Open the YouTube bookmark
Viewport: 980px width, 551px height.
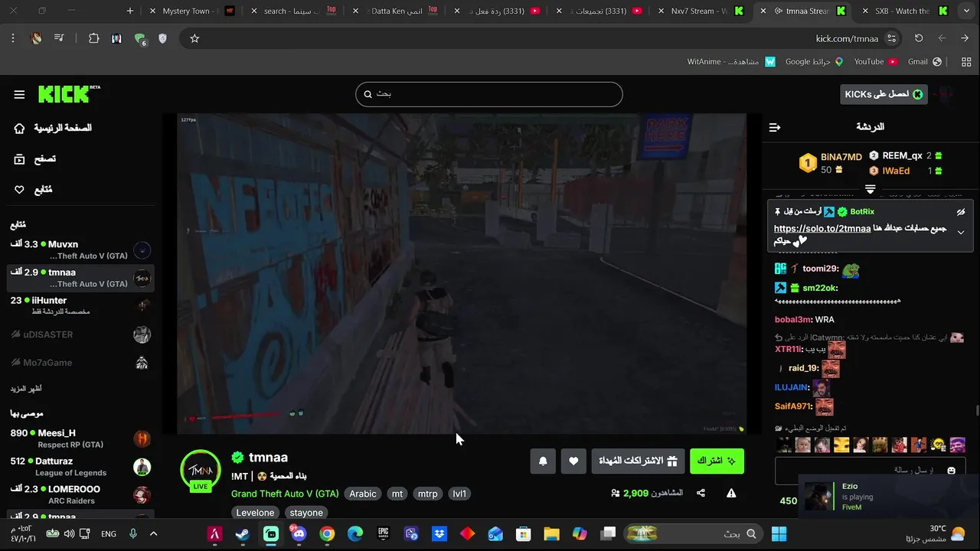tap(875, 61)
